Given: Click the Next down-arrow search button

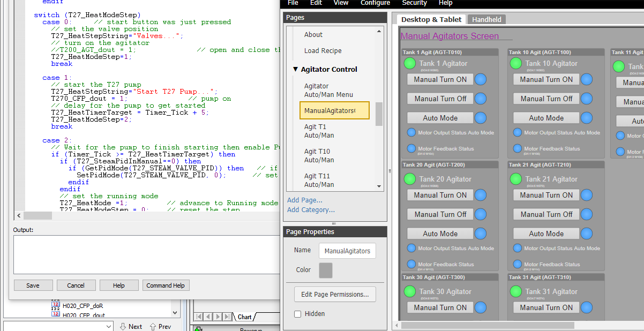Looking at the screenshot, I should pos(130,326).
